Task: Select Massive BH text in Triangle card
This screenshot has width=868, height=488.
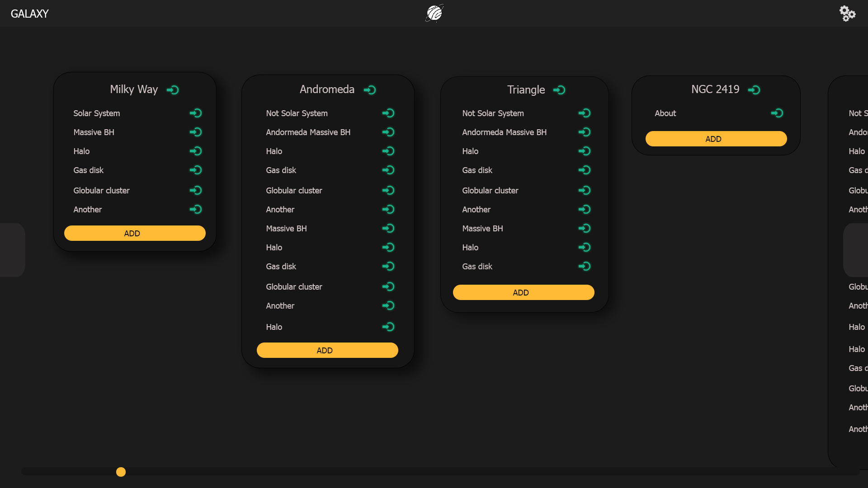Action: 482,228
